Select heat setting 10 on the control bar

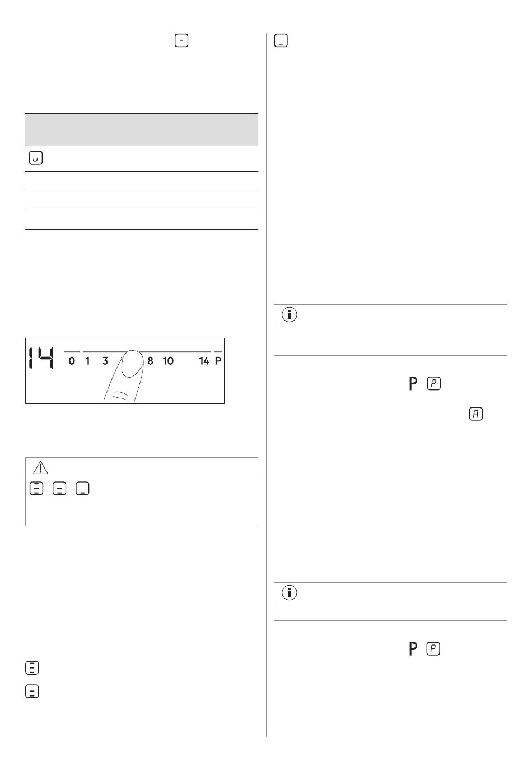pyautogui.click(x=168, y=361)
